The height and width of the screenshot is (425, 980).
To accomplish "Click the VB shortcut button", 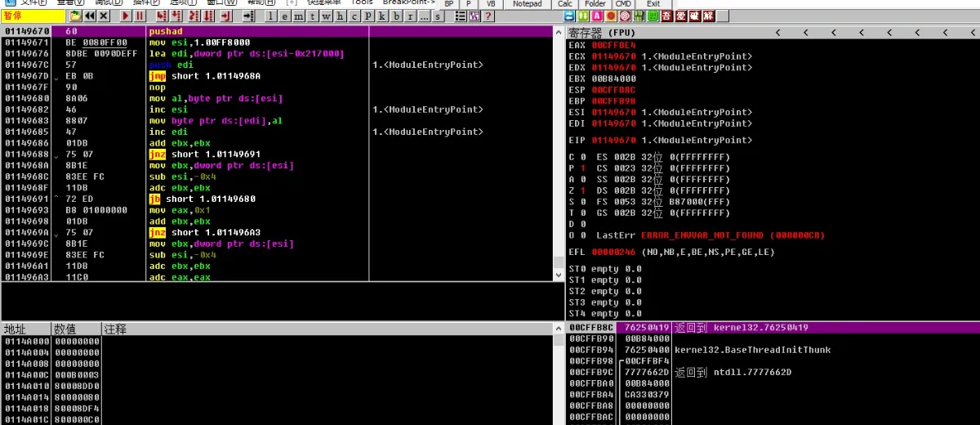I will pos(490,4).
